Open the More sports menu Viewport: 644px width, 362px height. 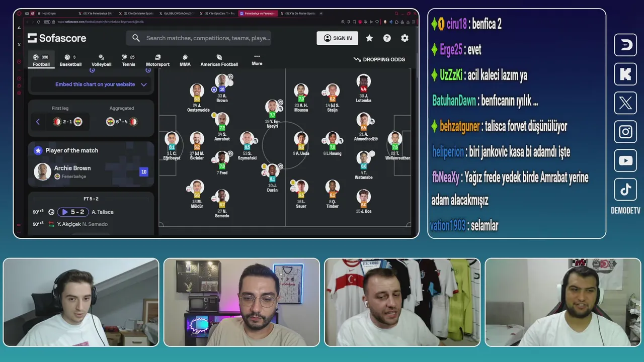pyautogui.click(x=257, y=60)
